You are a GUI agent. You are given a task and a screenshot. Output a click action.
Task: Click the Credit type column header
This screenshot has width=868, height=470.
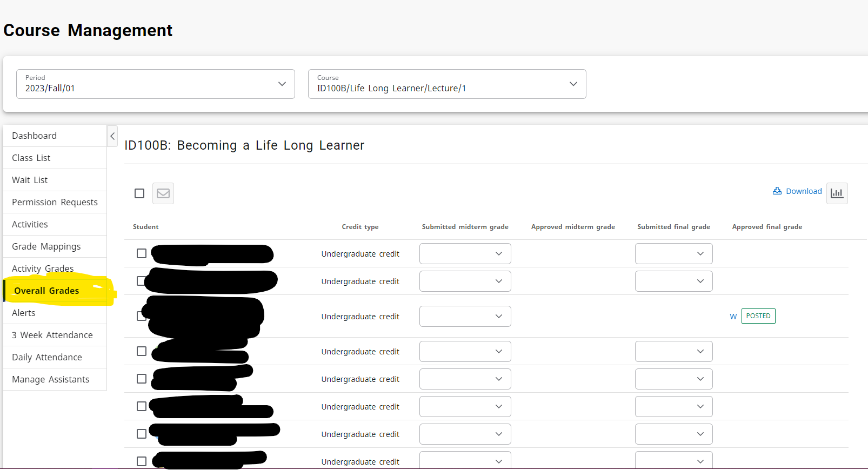pyautogui.click(x=360, y=227)
